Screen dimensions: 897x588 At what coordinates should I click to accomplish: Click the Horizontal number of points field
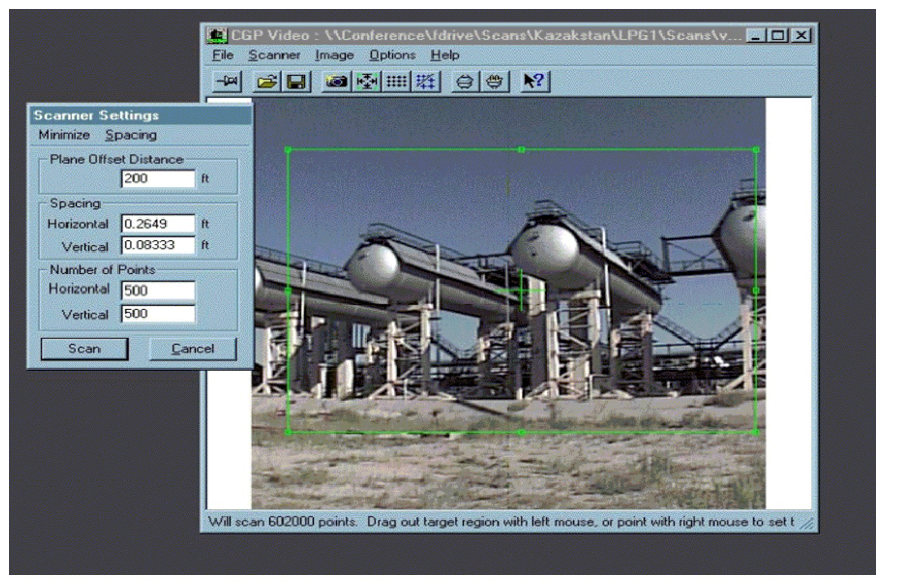point(158,291)
